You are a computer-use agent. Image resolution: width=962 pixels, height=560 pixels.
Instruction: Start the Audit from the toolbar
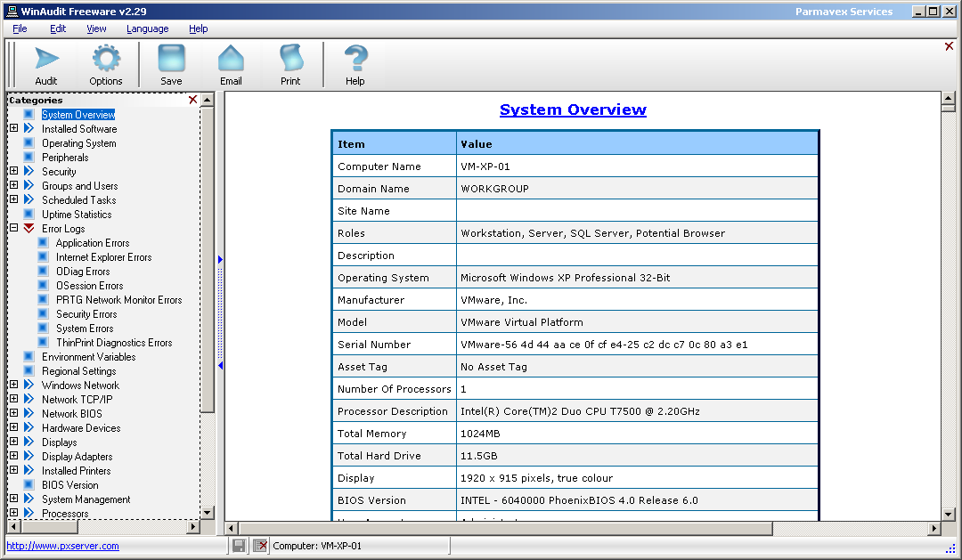46,64
